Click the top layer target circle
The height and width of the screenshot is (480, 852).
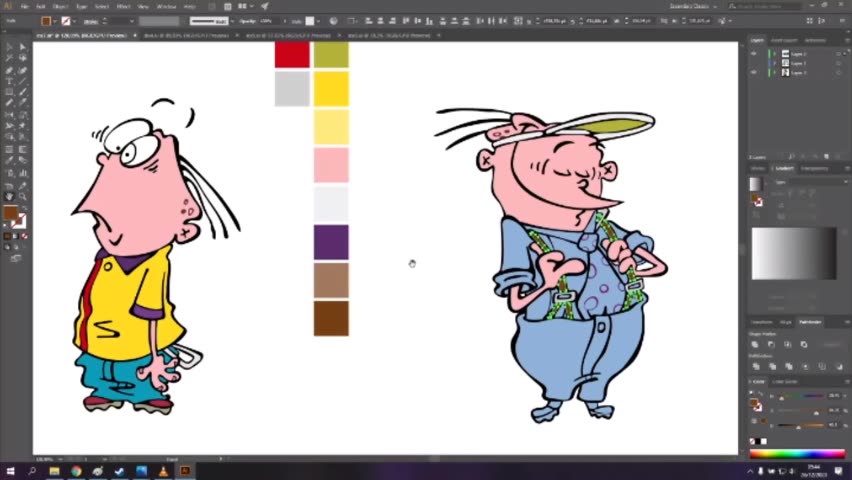pos(838,54)
